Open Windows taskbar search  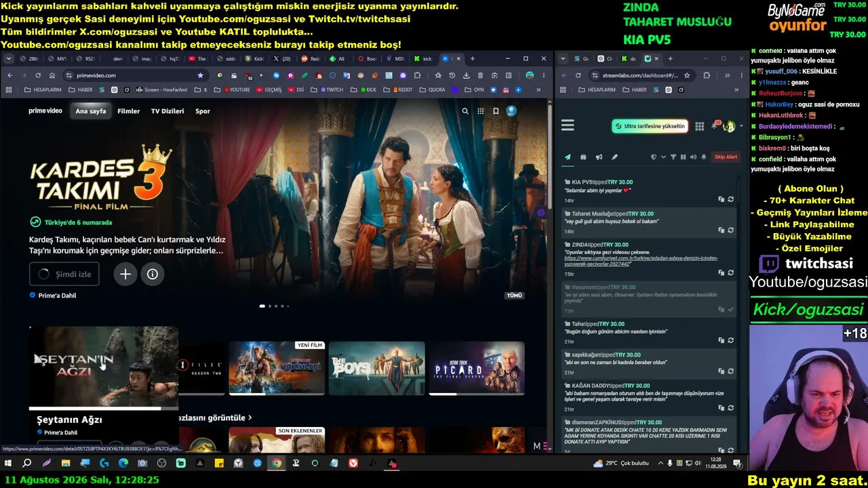[27, 464]
